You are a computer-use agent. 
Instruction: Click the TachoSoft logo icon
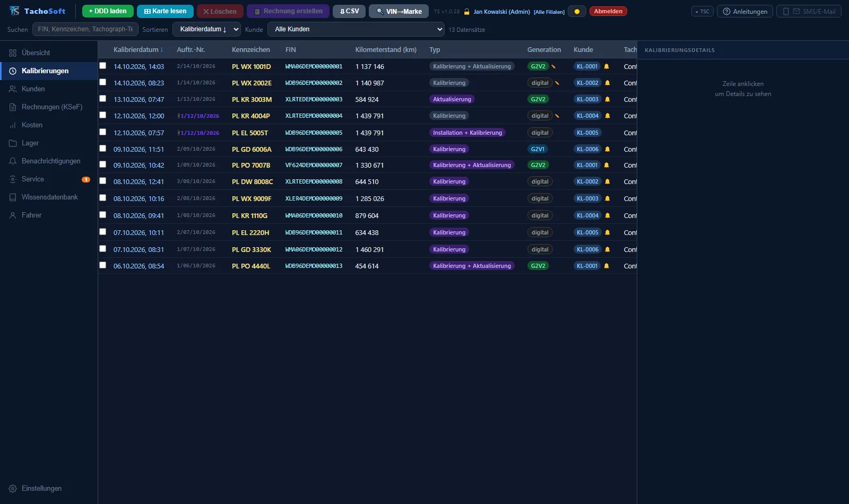[x=14, y=11]
